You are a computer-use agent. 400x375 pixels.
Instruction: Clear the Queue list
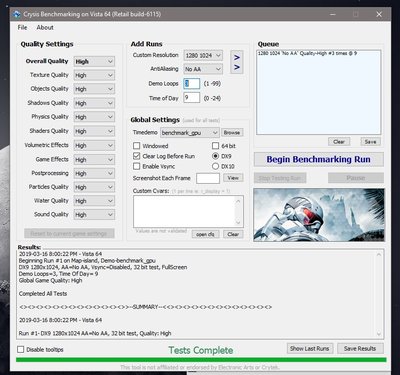click(x=339, y=142)
